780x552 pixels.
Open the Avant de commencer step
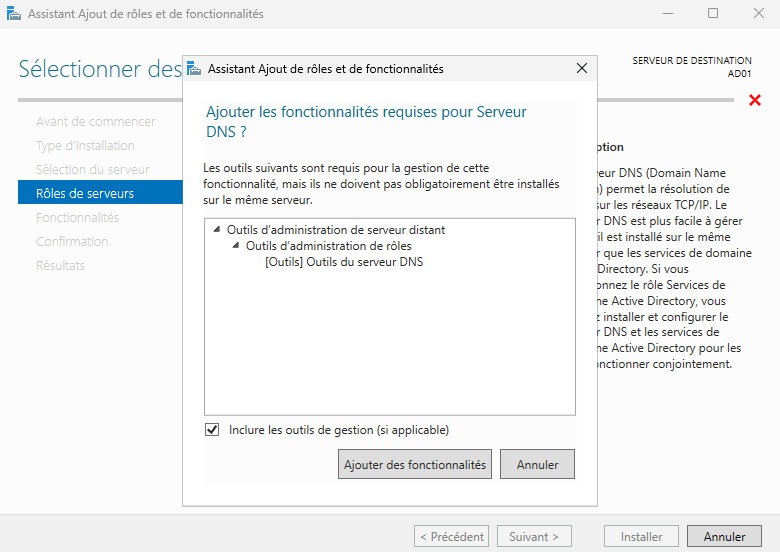(x=96, y=122)
